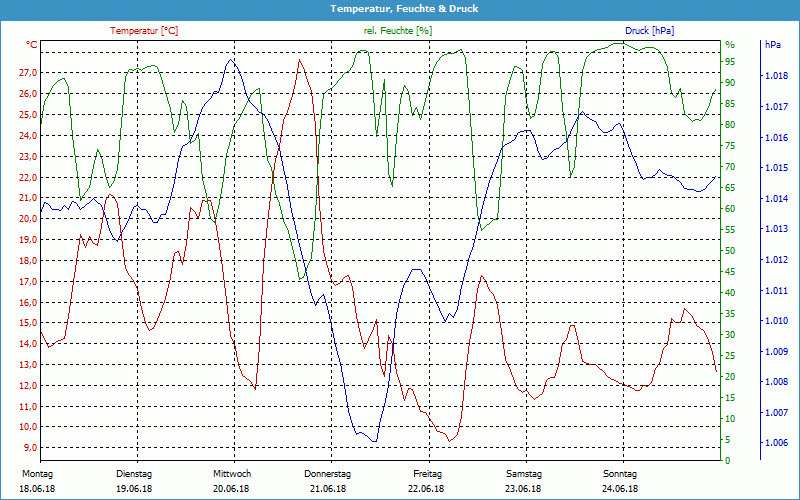
Task: Click temperature axis value 11,0
Action: click(28, 407)
